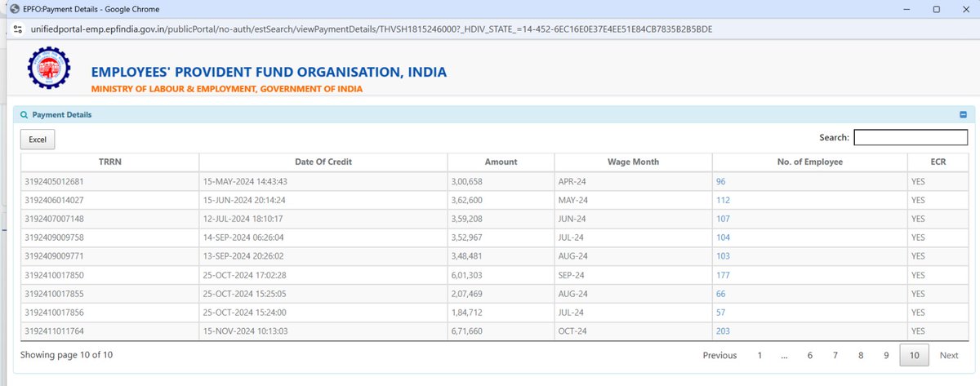Select TRRN 3192405012681 cell
This screenshot has height=386, width=980.
109,181
